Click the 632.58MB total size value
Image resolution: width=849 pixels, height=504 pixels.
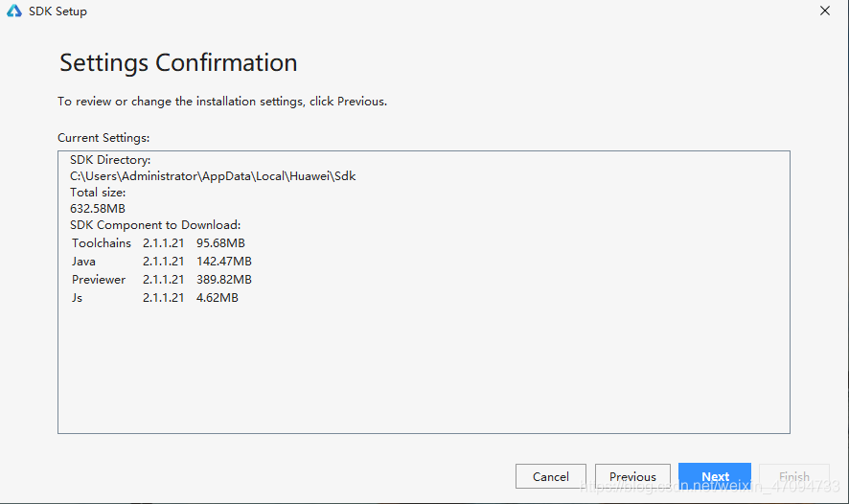(98, 209)
